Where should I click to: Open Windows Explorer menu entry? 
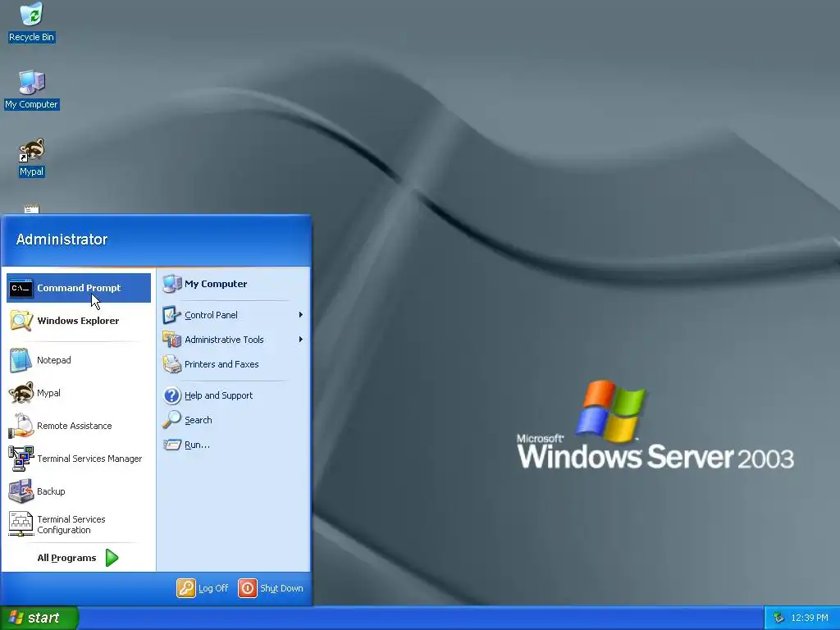[x=79, y=321]
